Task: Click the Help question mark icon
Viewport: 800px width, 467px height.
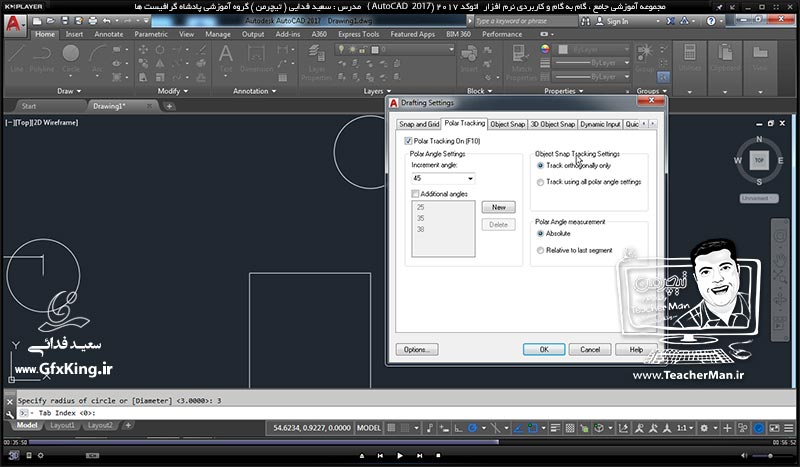Action: 711,21
